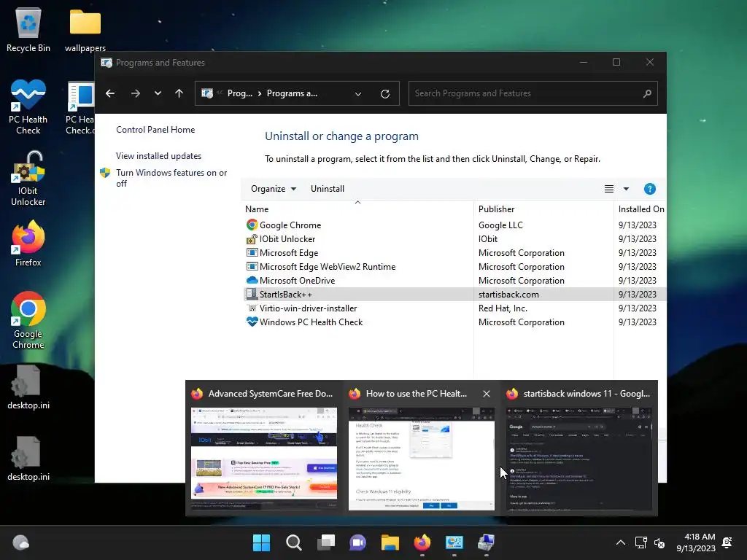This screenshot has height=560, width=747.
Task: Go up one level with the Up arrow
Action: [x=179, y=93]
